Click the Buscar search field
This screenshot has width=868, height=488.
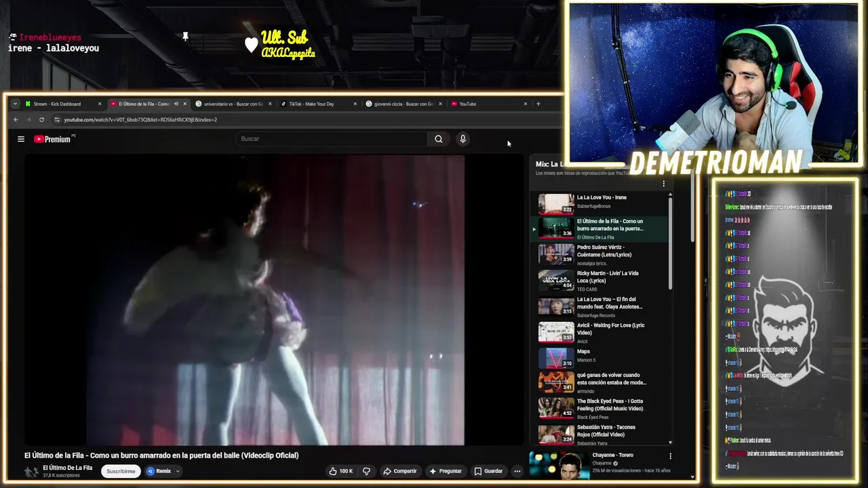click(x=332, y=139)
